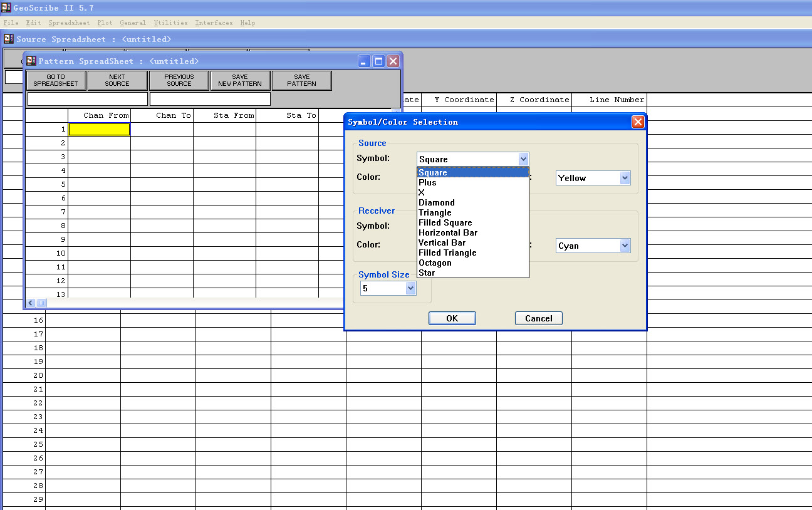Image resolution: width=812 pixels, height=510 pixels.
Task: Click the Line Number column header
Action: coord(609,100)
